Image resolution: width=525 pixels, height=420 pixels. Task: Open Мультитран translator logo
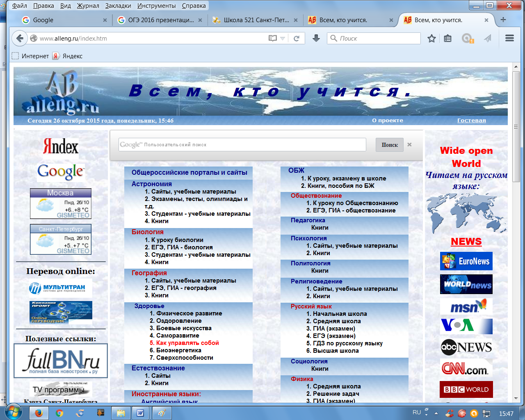(61, 288)
